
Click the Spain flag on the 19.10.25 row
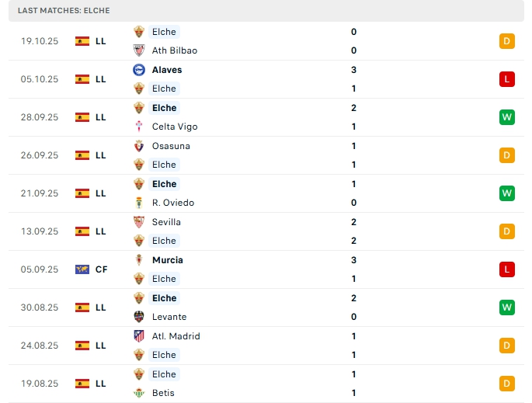(x=82, y=41)
